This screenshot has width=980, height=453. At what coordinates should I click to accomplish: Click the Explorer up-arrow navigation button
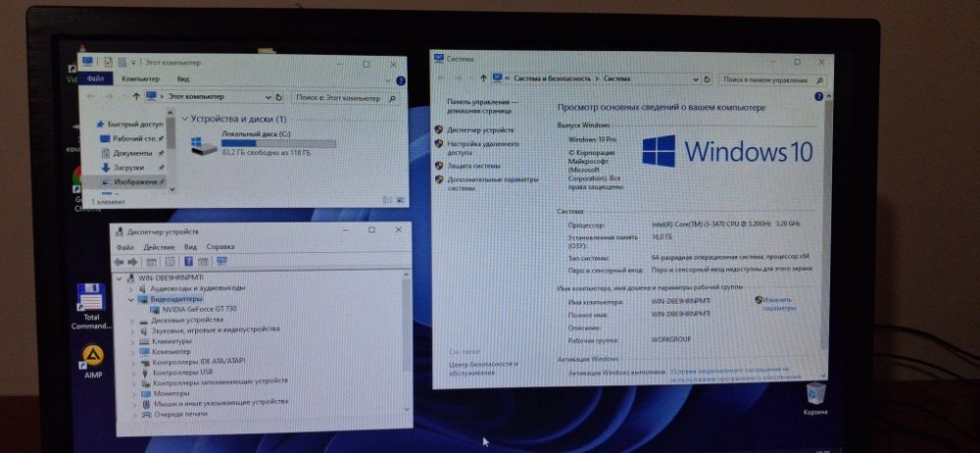pyautogui.click(x=136, y=97)
